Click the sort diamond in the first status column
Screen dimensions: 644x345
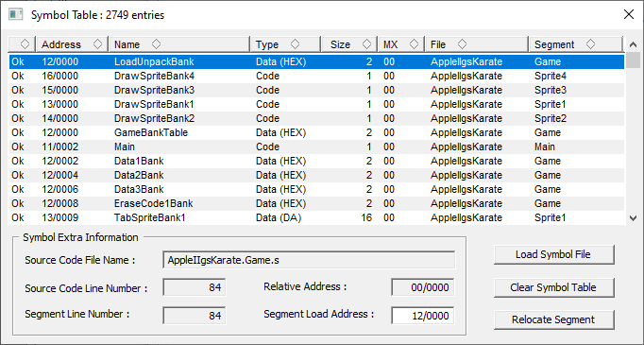(25, 44)
